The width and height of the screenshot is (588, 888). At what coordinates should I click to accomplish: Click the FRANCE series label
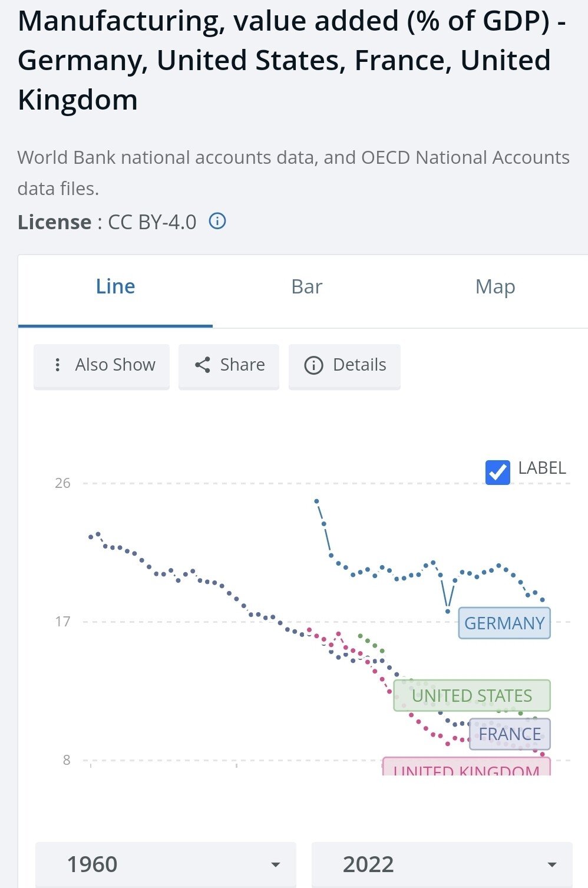point(509,734)
